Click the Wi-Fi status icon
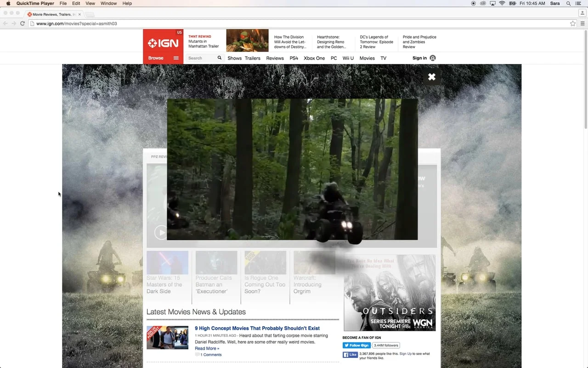588x368 pixels. pos(502,3)
